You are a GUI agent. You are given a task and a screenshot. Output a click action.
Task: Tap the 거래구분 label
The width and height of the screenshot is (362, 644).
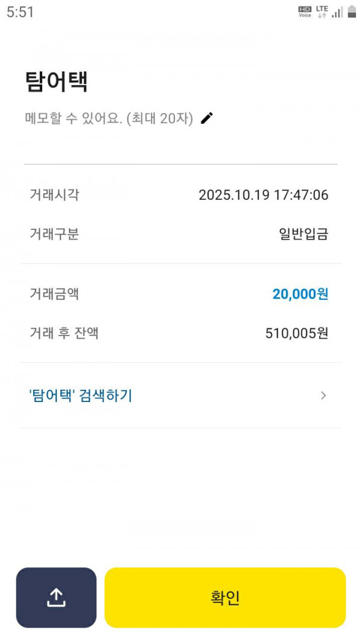[54, 234]
